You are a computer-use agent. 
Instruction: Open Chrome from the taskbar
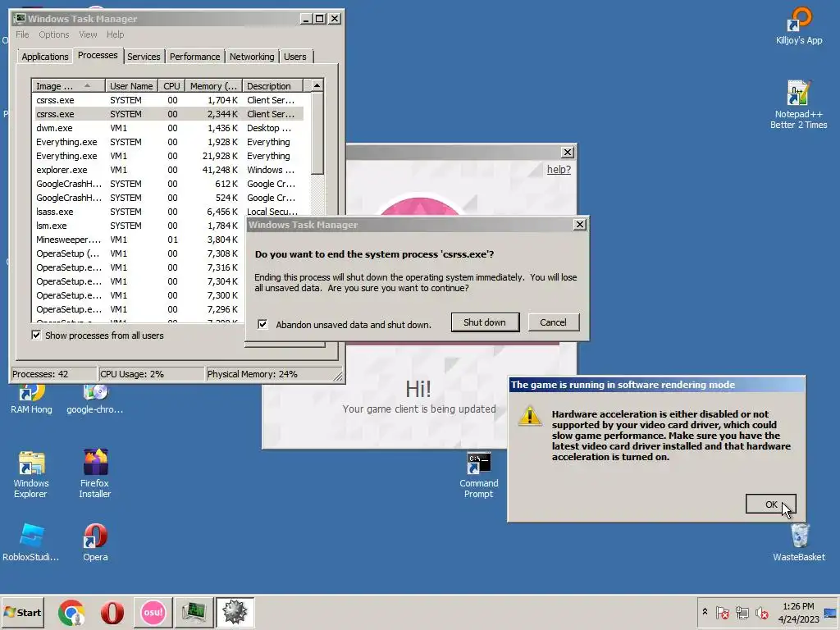point(71,612)
